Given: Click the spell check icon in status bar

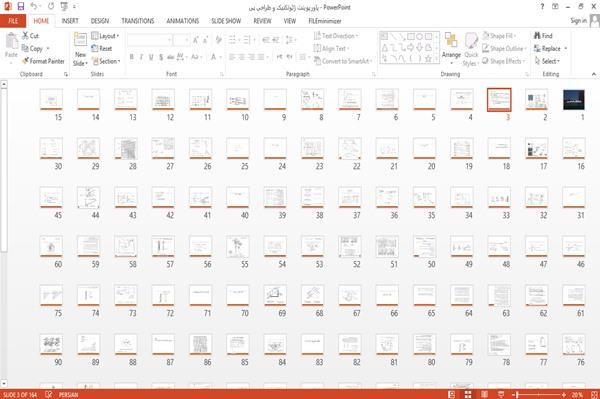Looking at the screenshot, I should 48,394.
